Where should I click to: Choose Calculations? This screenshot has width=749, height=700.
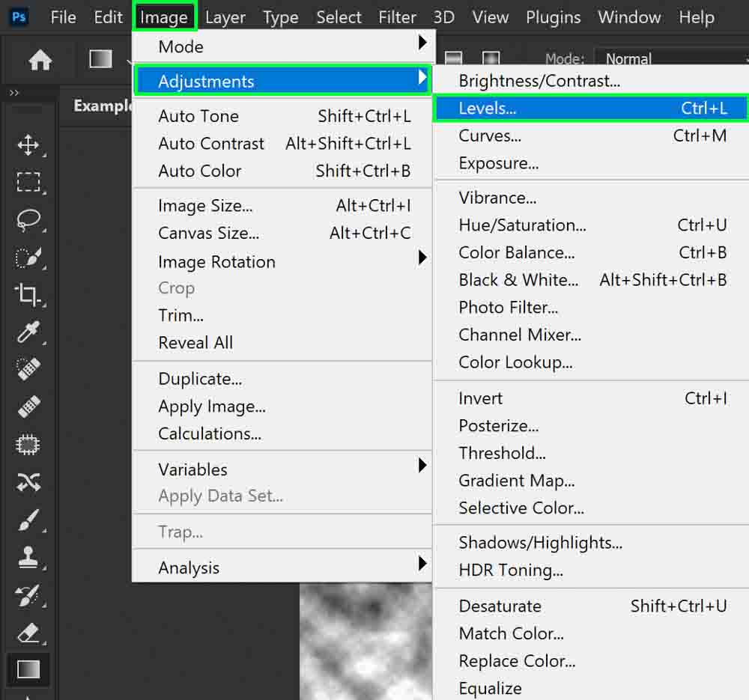283,433
